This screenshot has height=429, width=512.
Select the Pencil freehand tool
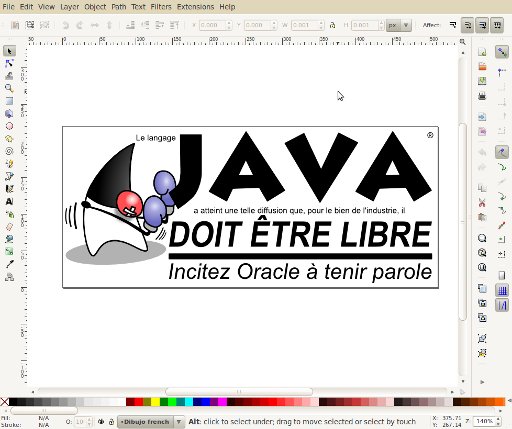[9, 164]
